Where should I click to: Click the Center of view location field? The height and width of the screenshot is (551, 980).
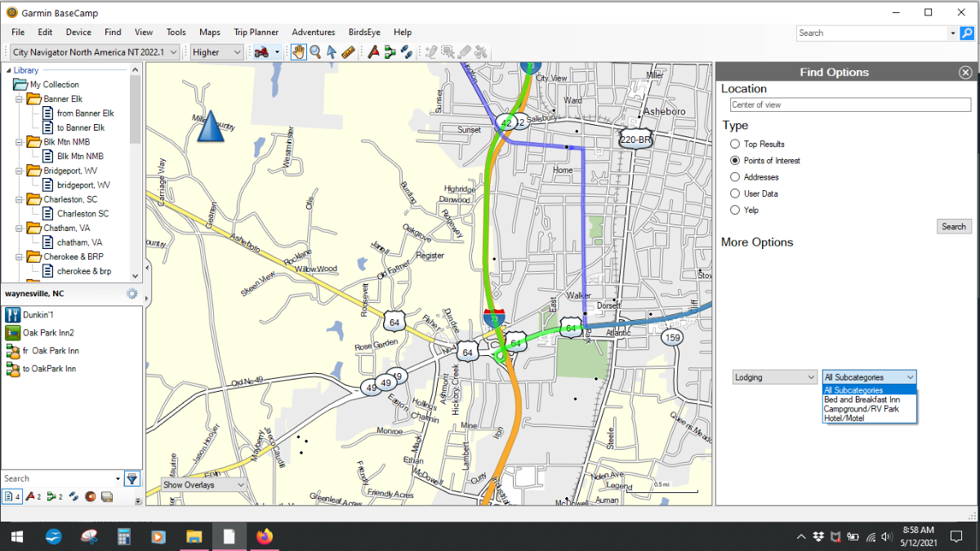[x=850, y=105]
